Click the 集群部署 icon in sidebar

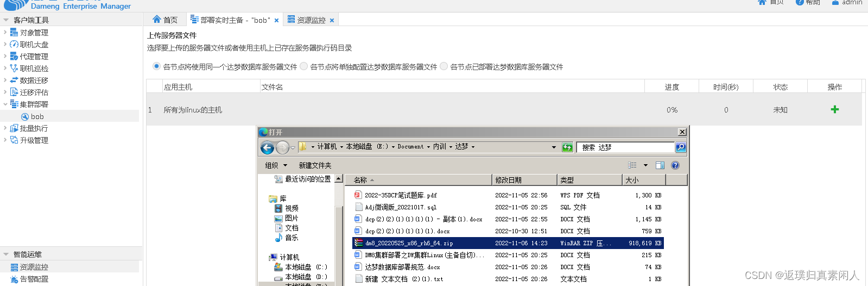pos(14,104)
